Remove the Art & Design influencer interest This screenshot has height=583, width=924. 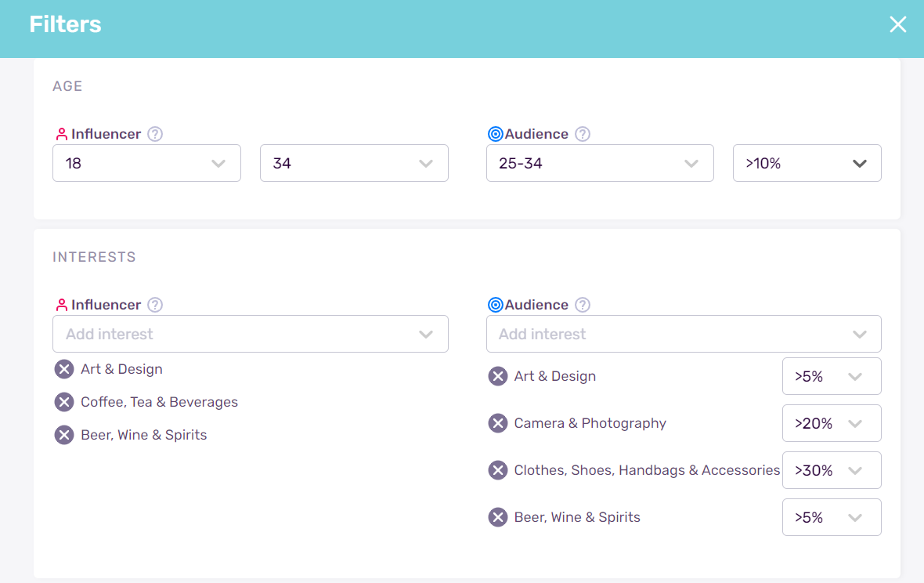pos(63,369)
